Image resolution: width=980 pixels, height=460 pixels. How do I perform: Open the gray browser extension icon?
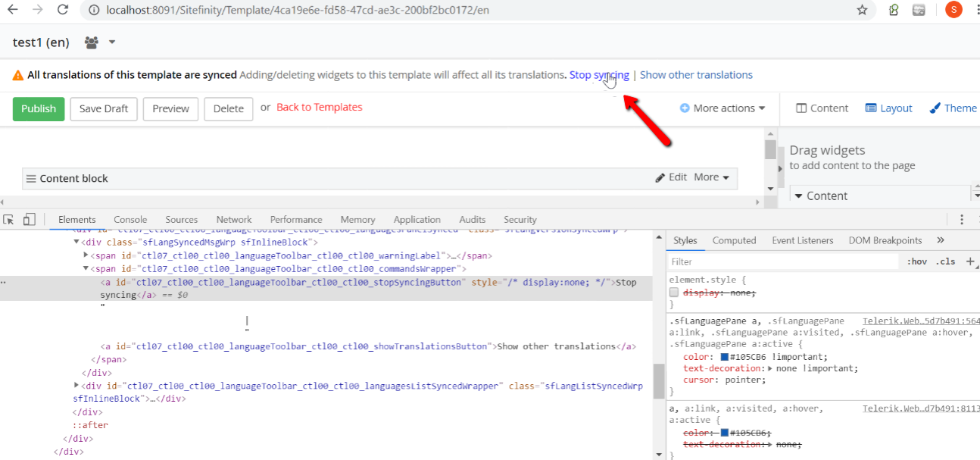(919, 10)
